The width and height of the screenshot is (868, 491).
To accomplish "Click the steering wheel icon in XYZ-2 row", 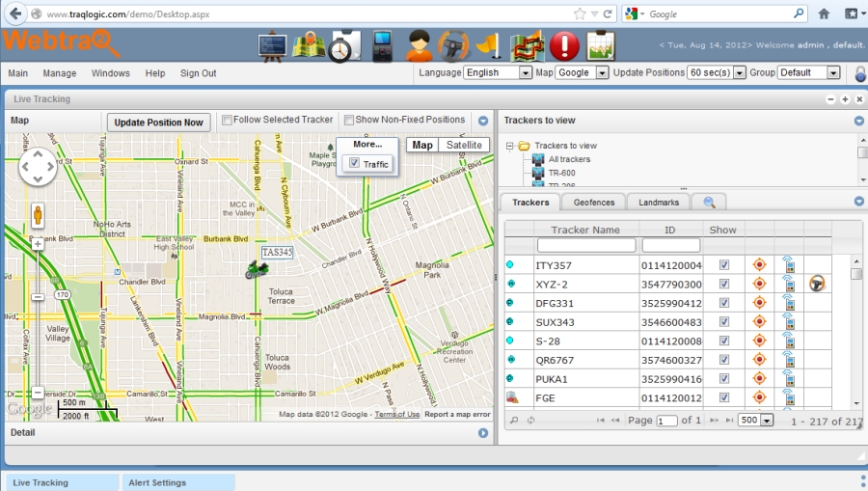I will [817, 284].
